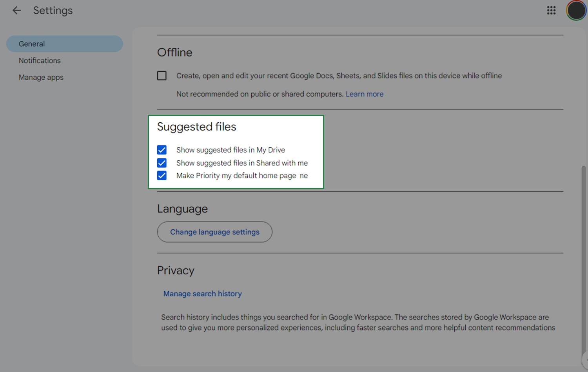Open the "Learn more" link about offline
This screenshot has height=372, width=588.
pyautogui.click(x=364, y=94)
